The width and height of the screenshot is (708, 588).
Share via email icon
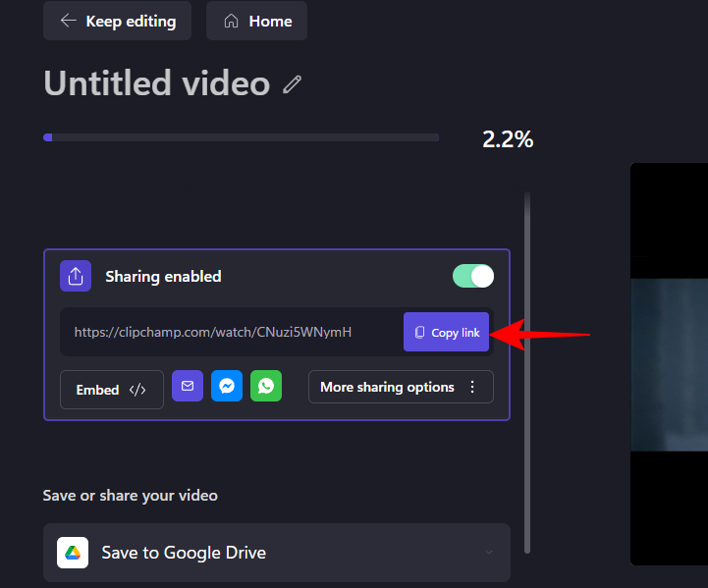pos(188,386)
